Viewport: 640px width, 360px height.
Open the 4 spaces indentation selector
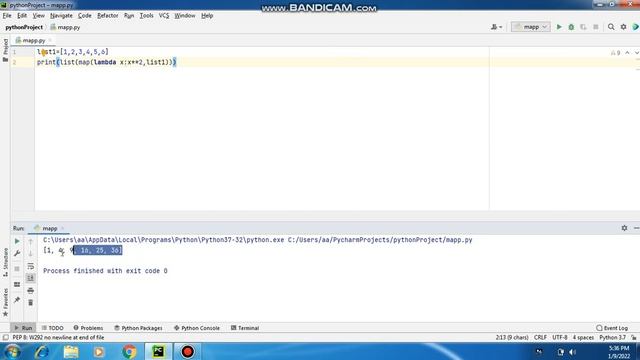coord(583,338)
